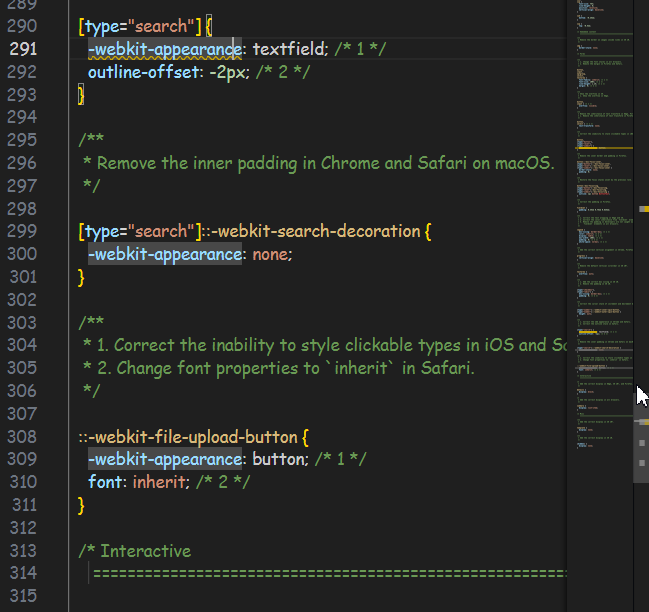Viewport: 649px width, 612px height.
Task: Click the inherit value on line 310
Action: coord(159,482)
